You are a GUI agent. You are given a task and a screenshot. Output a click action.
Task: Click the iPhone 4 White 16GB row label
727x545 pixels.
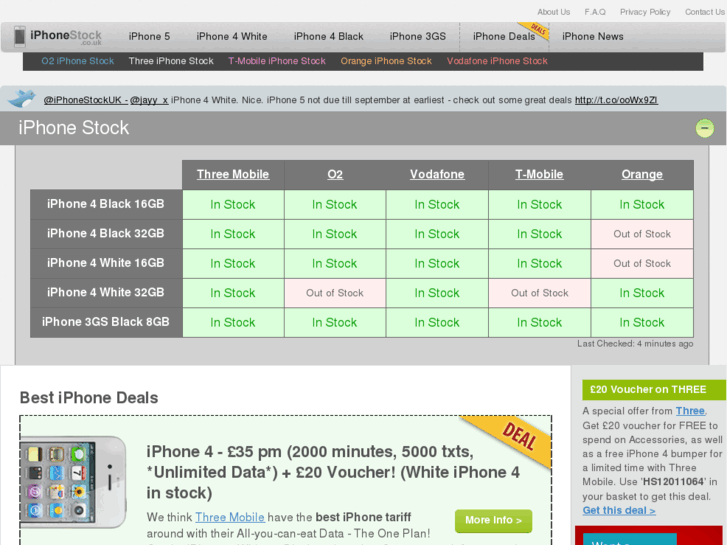[106, 263]
